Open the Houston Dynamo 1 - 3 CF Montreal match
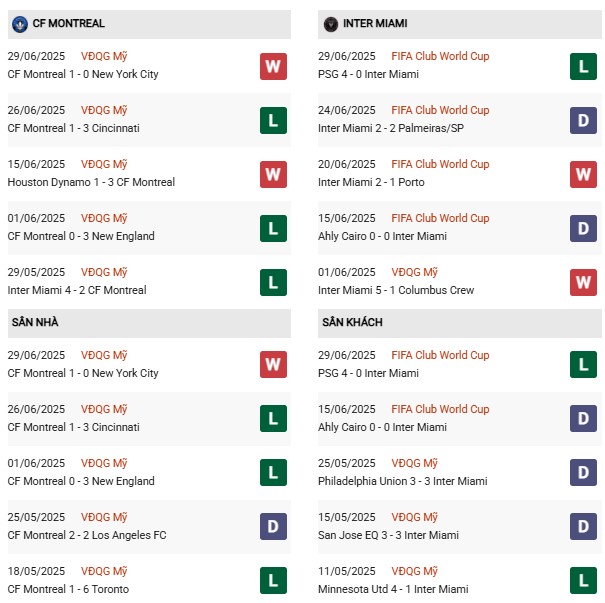This screenshot has width=605, height=603. [x=91, y=182]
